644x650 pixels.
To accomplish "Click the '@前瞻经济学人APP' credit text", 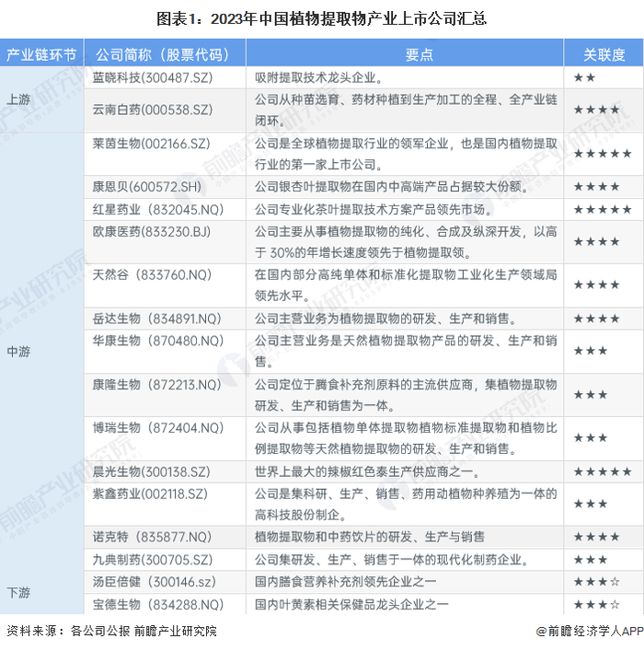I will [x=590, y=631].
